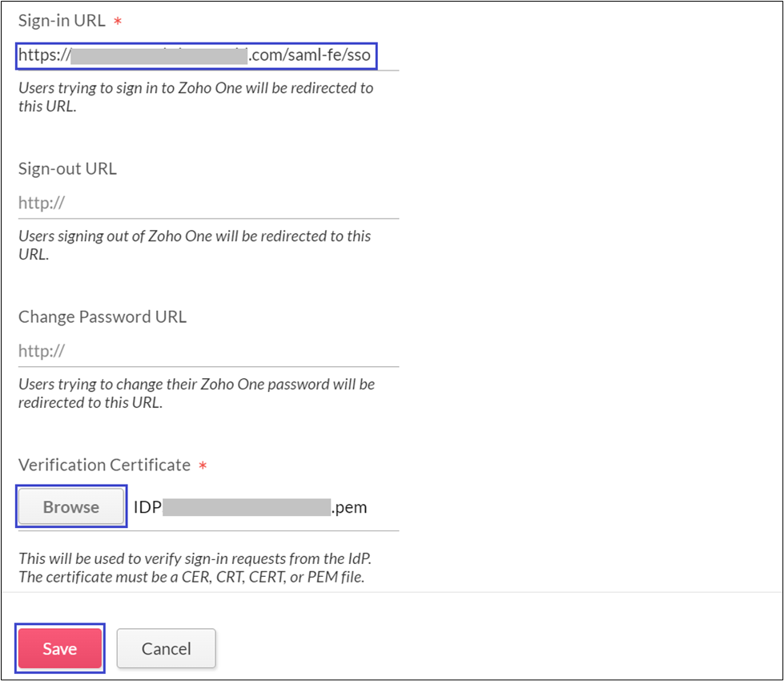Click the Sign-out URL label
The image size is (784, 681).
[67, 169]
